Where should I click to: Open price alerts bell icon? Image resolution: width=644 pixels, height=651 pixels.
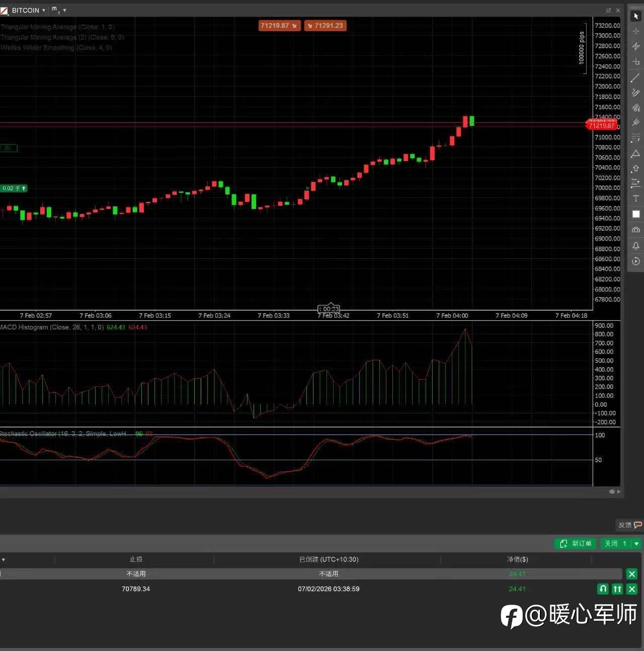pos(635,246)
